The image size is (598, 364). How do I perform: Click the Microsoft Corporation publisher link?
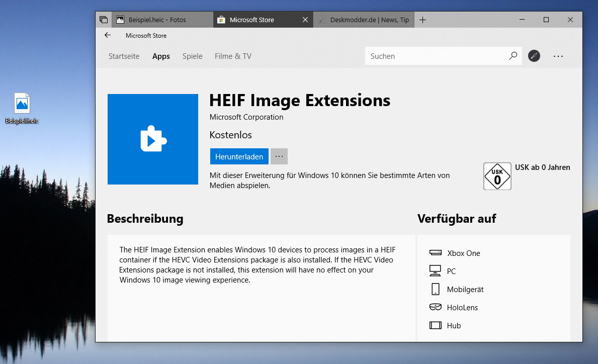coord(246,117)
